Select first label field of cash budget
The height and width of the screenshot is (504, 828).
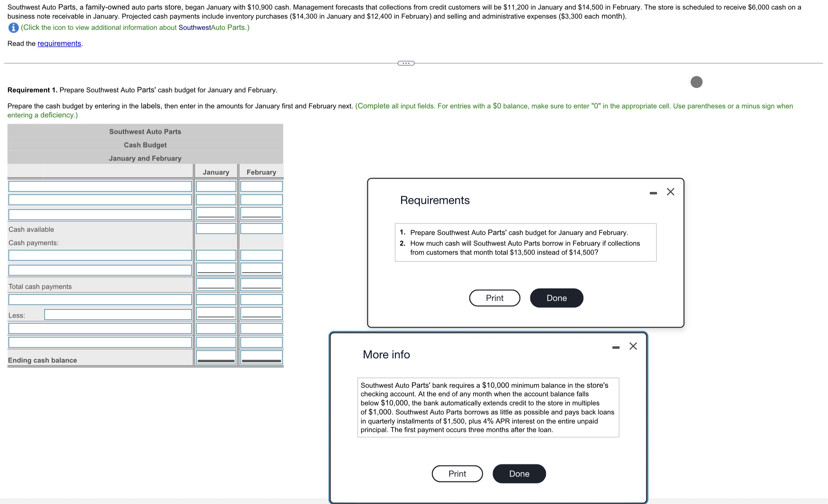pos(100,186)
